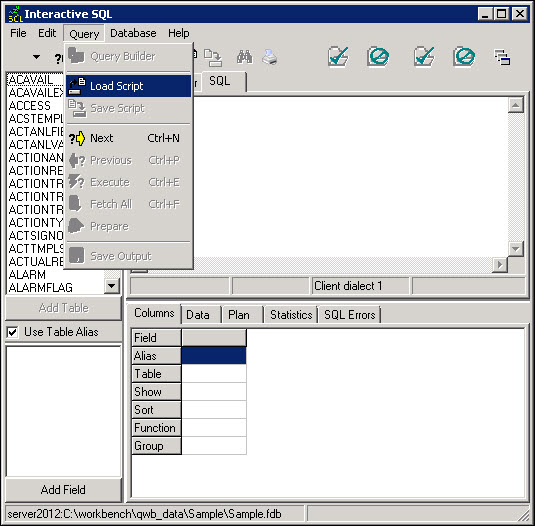Expand the toolbar dropdown arrow under File
This screenshot has width=535, height=526.
tap(36, 57)
